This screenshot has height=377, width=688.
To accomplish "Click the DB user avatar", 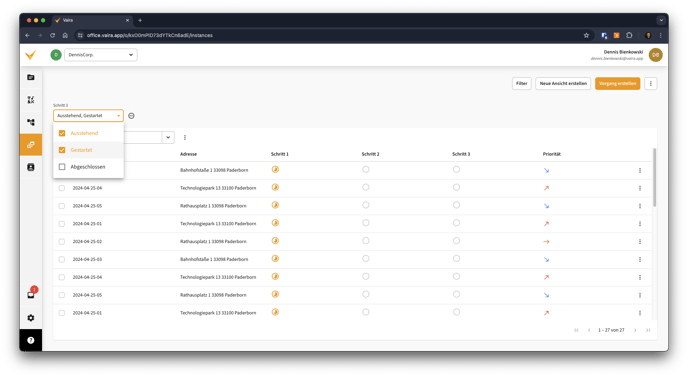I will [x=656, y=55].
